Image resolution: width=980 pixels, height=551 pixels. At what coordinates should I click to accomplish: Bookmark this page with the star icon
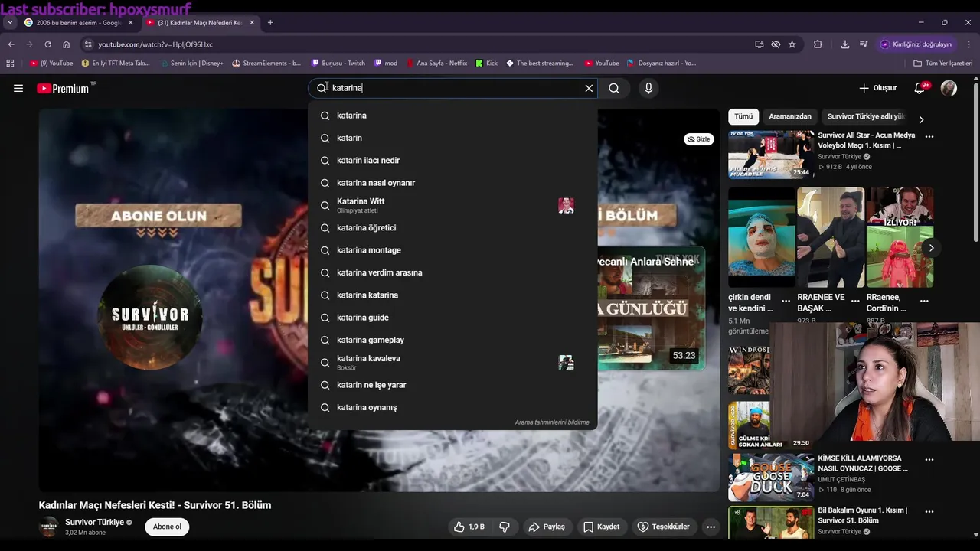coord(792,44)
